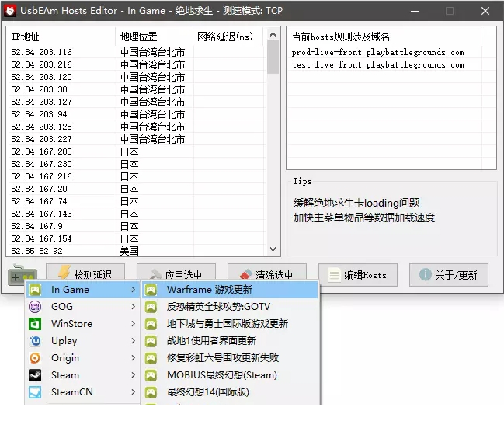Minimize the UsbEAm Hosts Editor window
Image resolution: width=504 pixels, height=421 pixels.
point(415,11)
